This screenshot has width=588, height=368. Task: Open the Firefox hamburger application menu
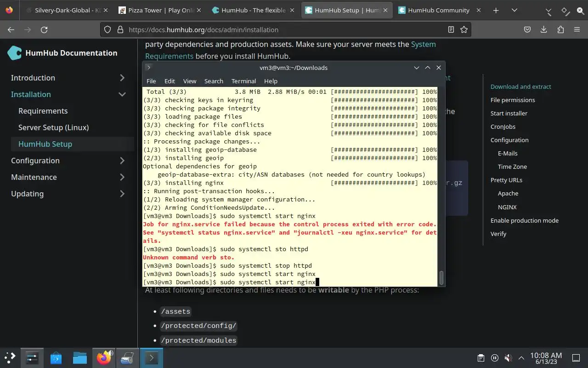[x=577, y=29]
